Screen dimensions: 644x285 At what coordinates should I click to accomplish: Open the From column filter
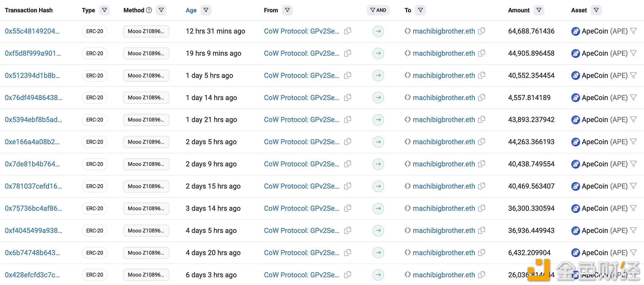(287, 10)
